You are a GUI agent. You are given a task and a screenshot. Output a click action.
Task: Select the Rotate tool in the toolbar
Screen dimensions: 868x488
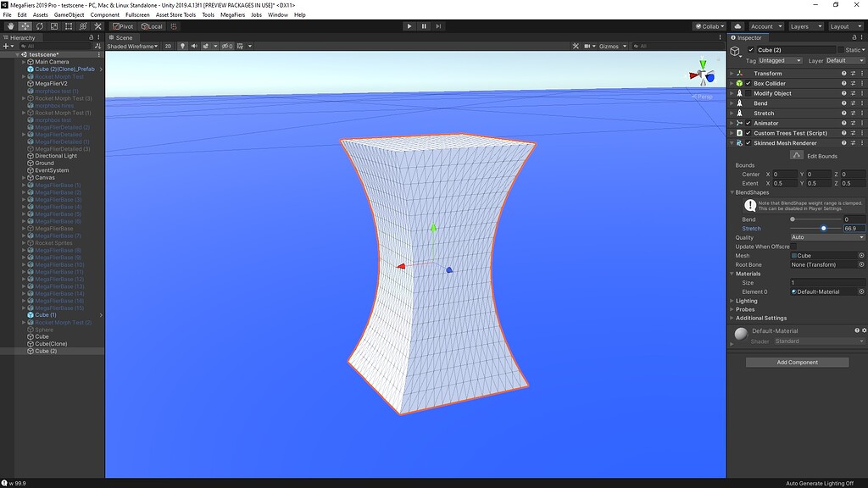coord(39,26)
